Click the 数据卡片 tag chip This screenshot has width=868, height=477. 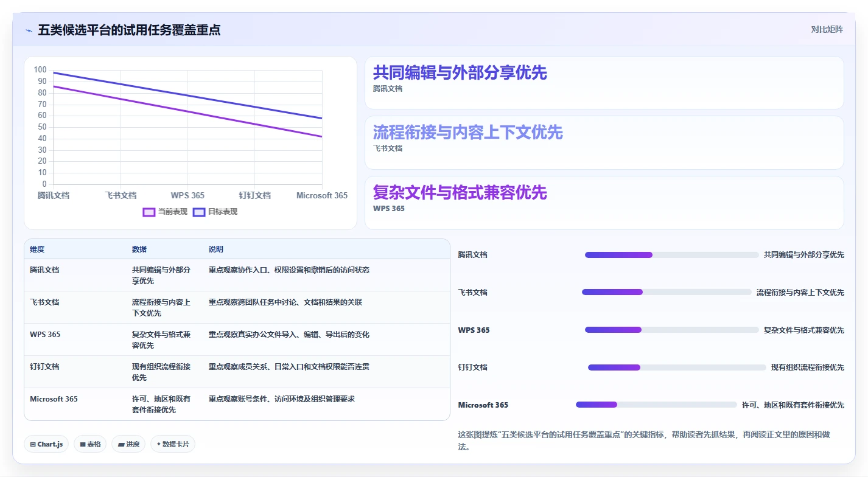point(173,444)
